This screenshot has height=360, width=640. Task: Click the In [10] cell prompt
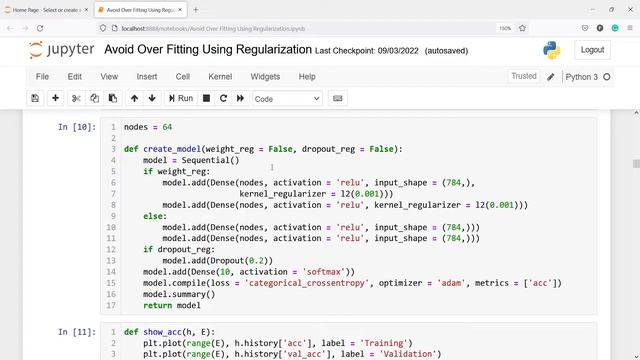pos(77,127)
